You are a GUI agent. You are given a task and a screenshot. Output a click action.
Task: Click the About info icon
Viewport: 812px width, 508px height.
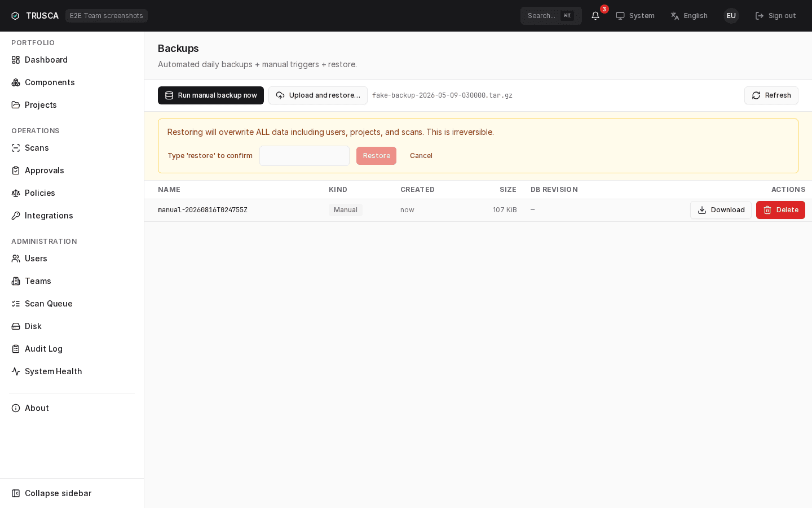[16, 408]
